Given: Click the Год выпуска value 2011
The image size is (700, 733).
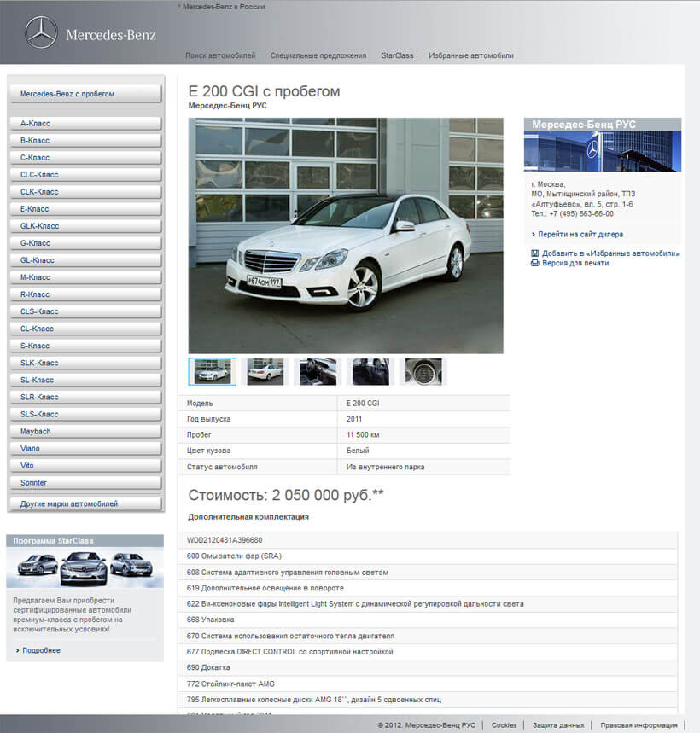Looking at the screenshot, I should (x=354, y=419).
